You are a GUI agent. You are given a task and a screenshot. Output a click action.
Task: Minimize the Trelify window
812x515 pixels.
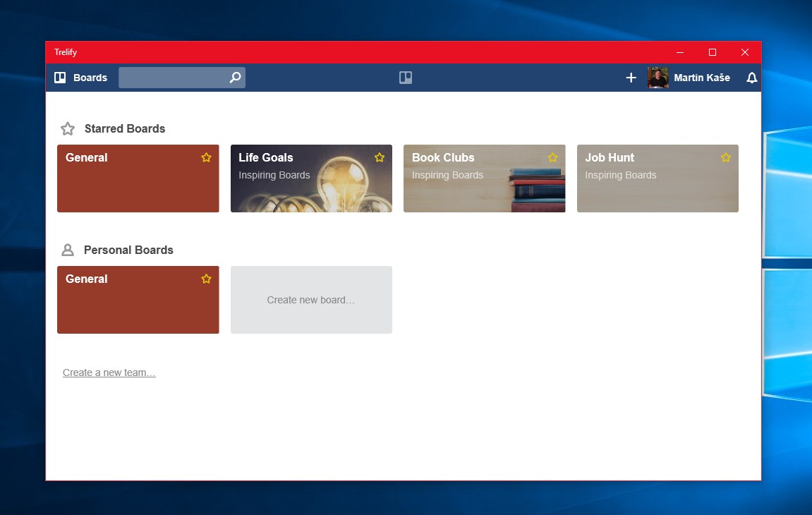pos(680,52)
